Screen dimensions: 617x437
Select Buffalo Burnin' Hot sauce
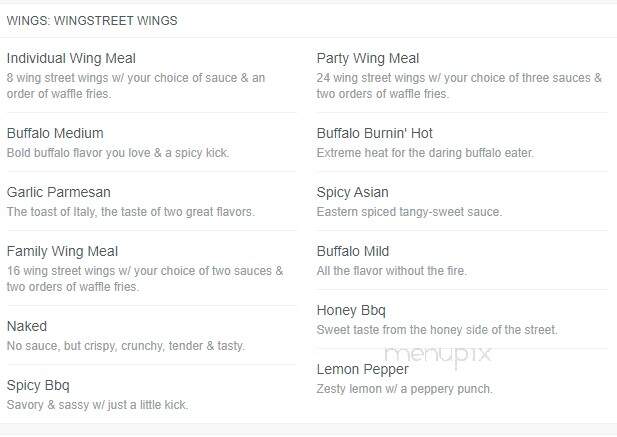(x=375, y=133)
